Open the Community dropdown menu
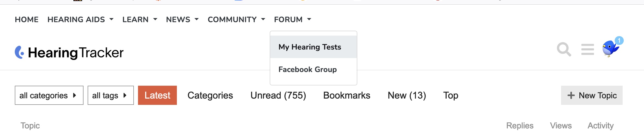 tap(237, 19)
